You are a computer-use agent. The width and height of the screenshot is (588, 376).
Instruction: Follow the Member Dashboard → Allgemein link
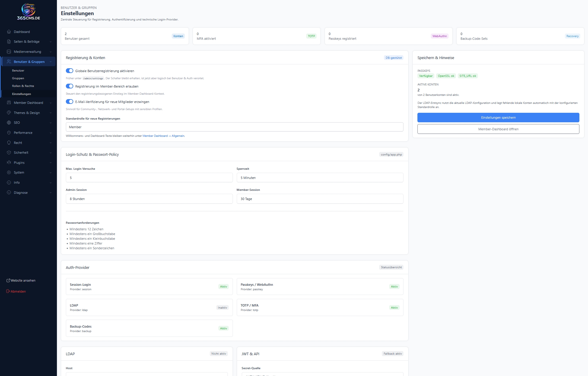coord(163,136)
